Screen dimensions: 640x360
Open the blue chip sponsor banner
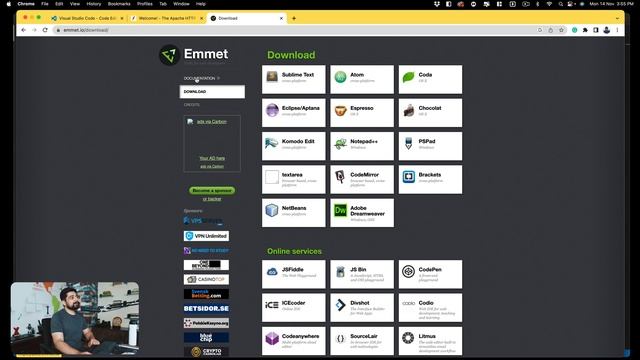(206, 338)
